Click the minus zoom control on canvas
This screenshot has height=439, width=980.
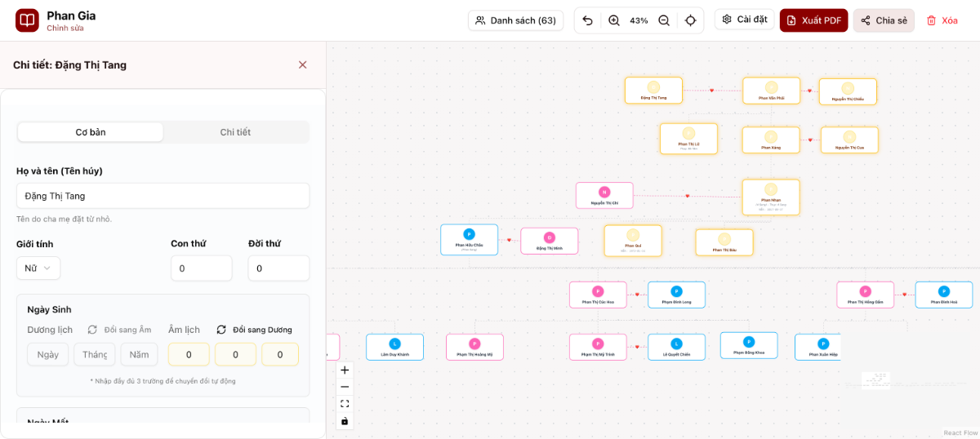345,387
